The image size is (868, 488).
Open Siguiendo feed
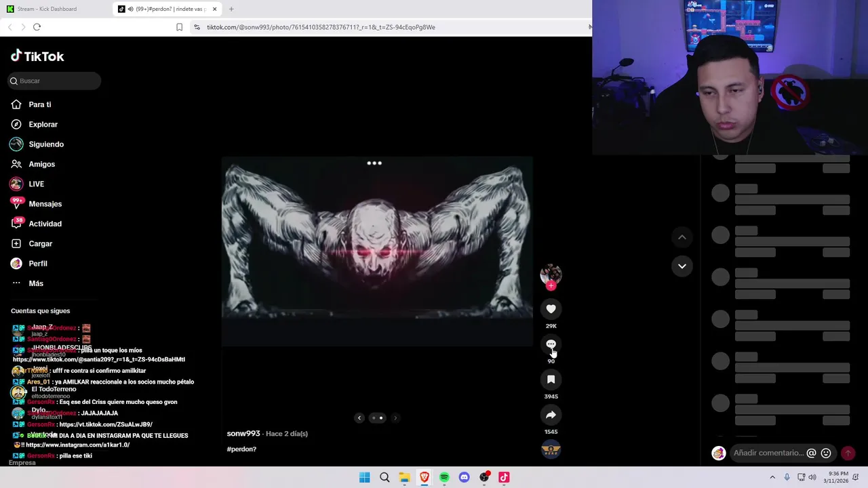45,144
